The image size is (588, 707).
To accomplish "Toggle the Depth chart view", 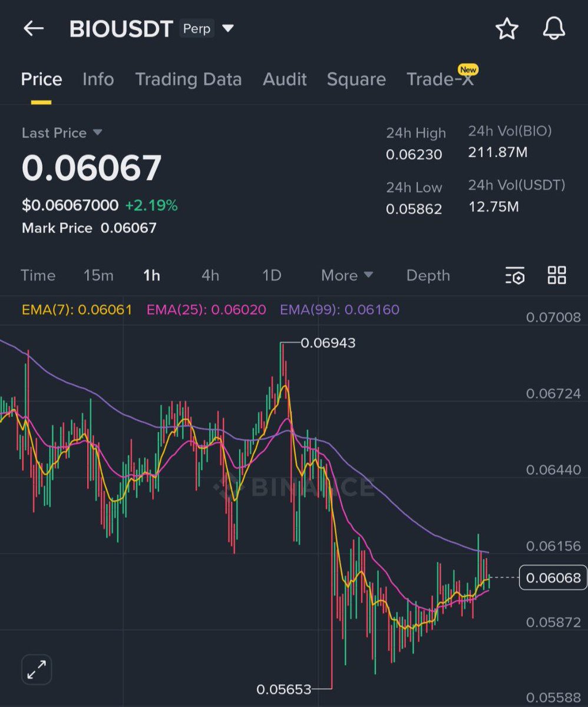I will click(428, 275).
